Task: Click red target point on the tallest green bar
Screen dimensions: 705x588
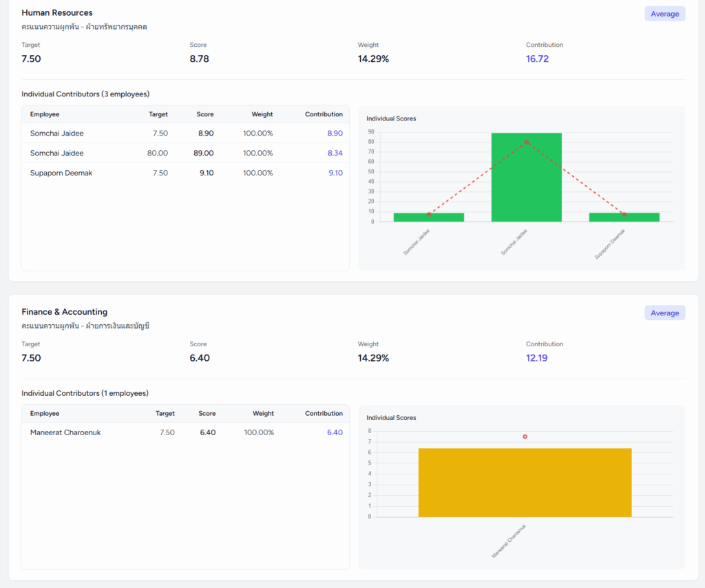Action: pyautogui.click(x=526, y=142)
